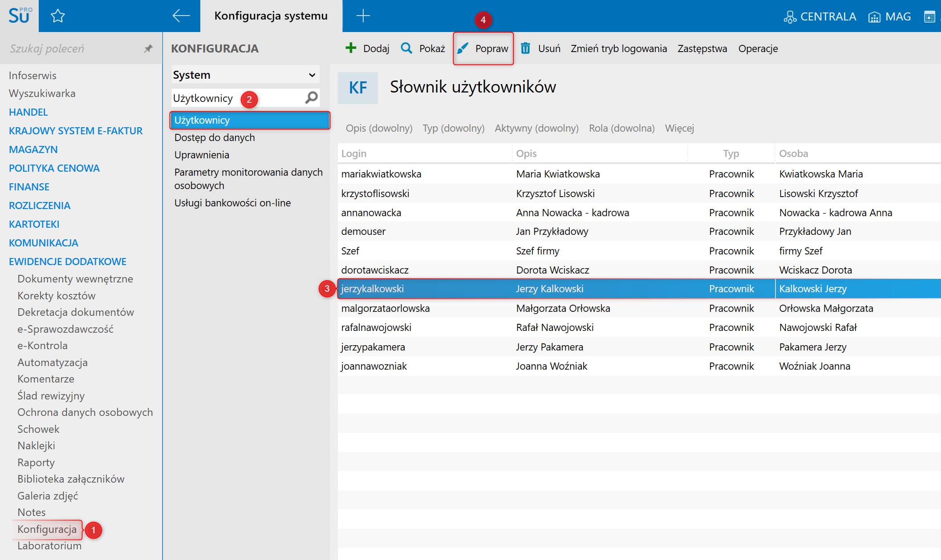Click the magnifier icon in Użytkownicy search

[312, 97]
